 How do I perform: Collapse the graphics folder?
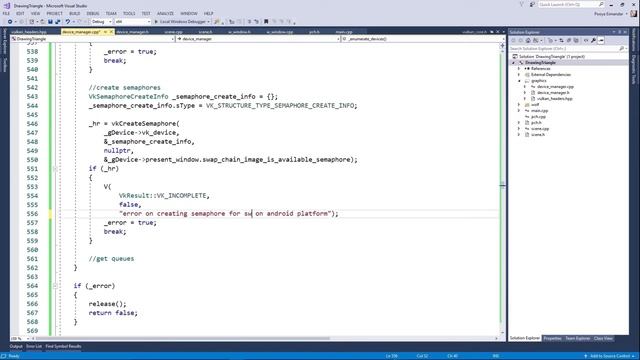coord(519,81)
